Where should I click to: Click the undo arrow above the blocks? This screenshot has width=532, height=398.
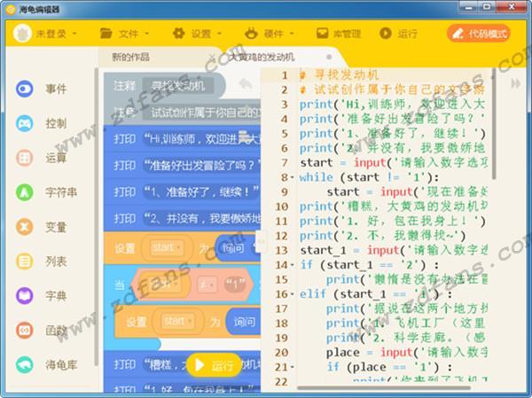246,83
